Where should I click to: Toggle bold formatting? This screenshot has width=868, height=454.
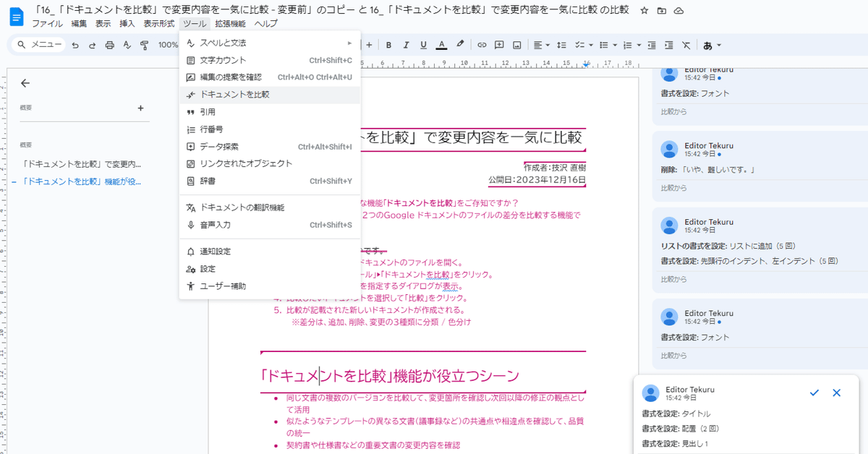[x=388, y=45]
